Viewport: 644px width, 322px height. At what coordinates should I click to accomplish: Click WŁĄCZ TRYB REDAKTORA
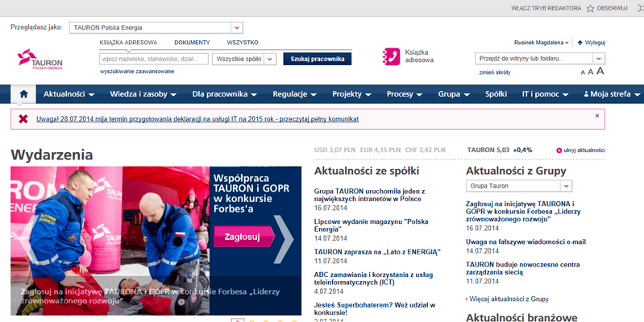(546, 8)
